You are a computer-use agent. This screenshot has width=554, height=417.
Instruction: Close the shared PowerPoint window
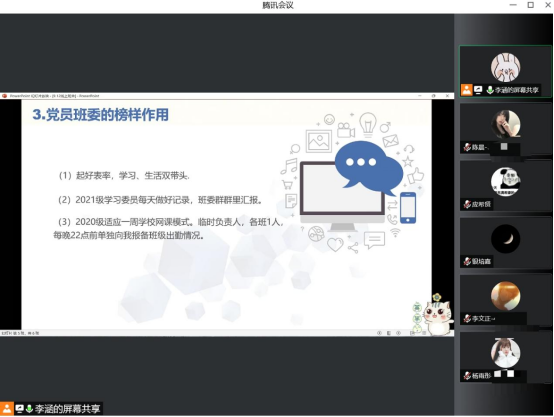(x=447, y=96)
